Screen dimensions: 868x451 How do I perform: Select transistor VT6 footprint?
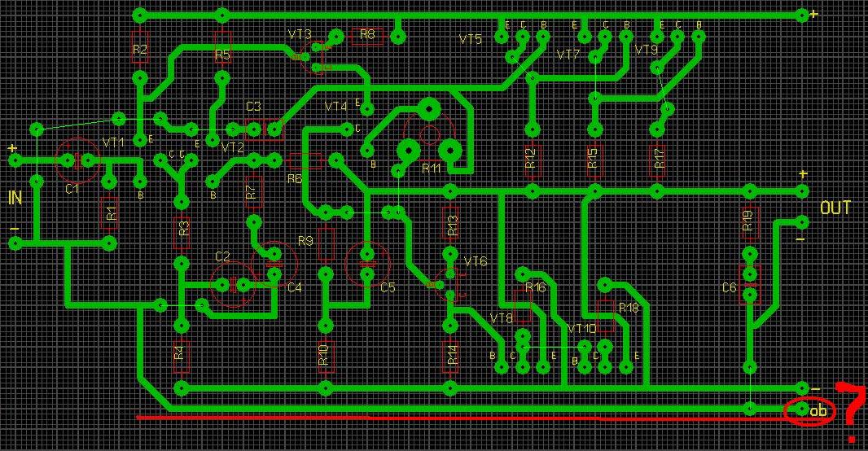449,281
